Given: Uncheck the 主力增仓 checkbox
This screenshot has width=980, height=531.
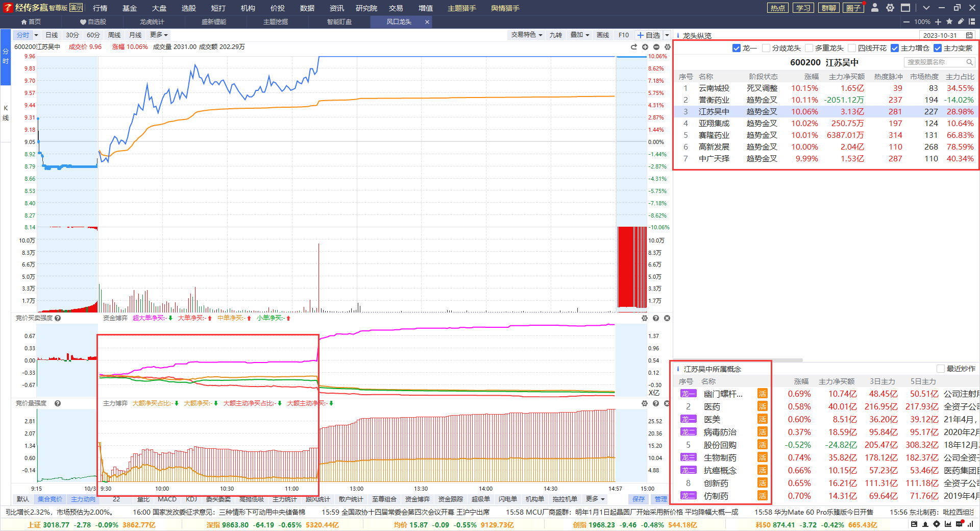Looking at the screenshot, I should point(894,48).
